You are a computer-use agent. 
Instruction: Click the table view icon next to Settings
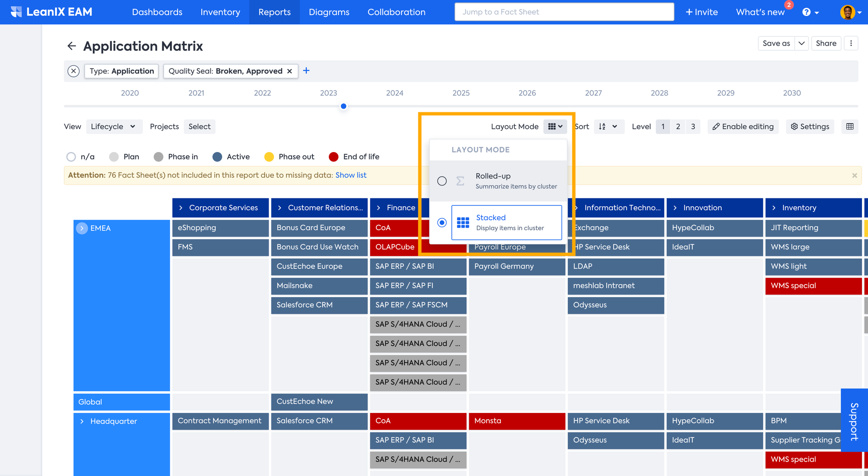pyautogui.click(x=850, y=127)
